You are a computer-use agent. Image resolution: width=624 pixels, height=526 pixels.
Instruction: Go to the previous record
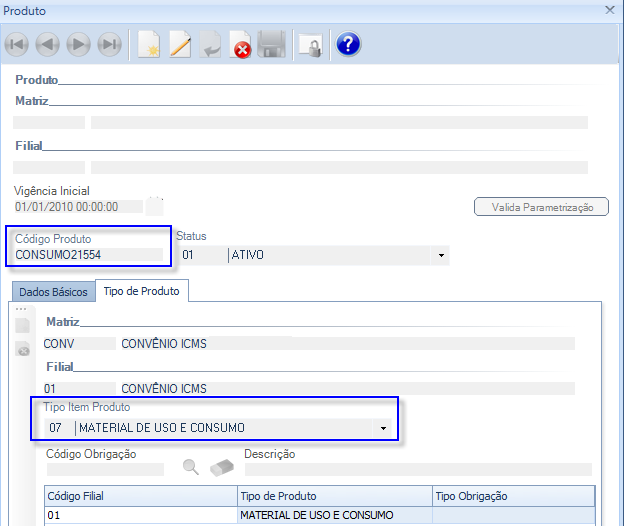point(47,44)
